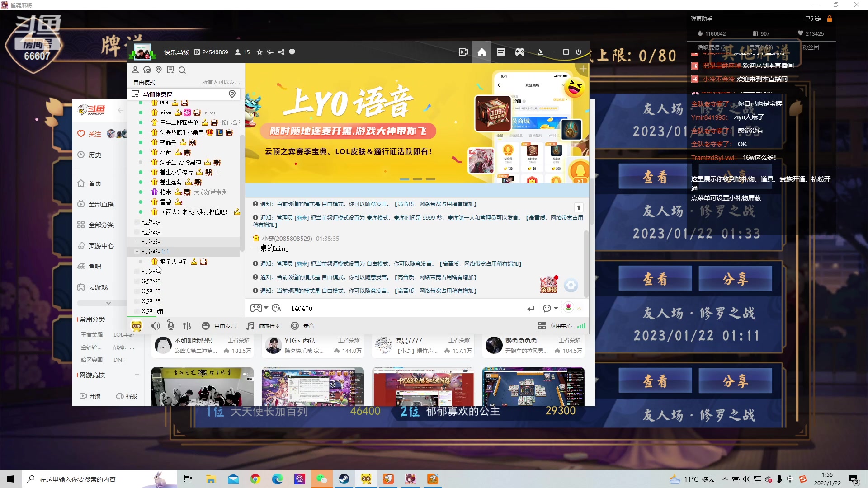Click the power exit-channel icon
The height and width of the screenshot is (488, 868).
point(579,52)
